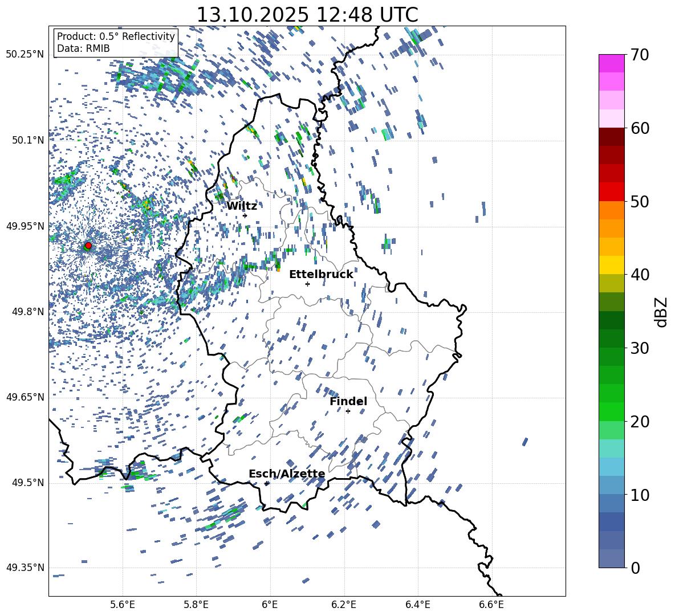
Task: Select the Esch/Alzette station cross marker
Action: coord(267,483)
